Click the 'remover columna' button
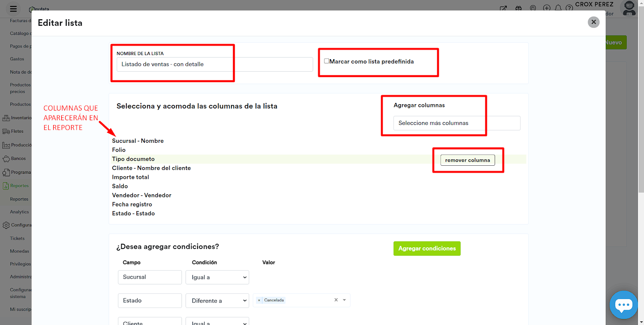 click(467, 160)
